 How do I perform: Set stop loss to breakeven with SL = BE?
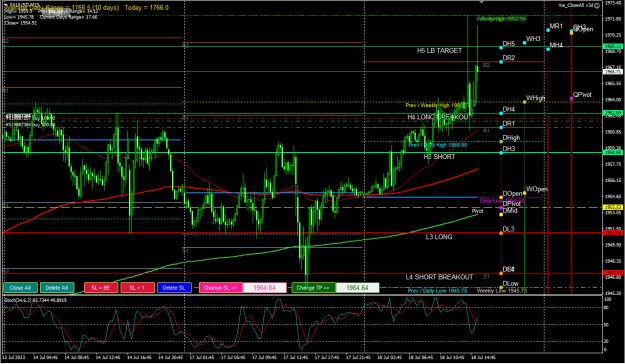click(101, 288)
